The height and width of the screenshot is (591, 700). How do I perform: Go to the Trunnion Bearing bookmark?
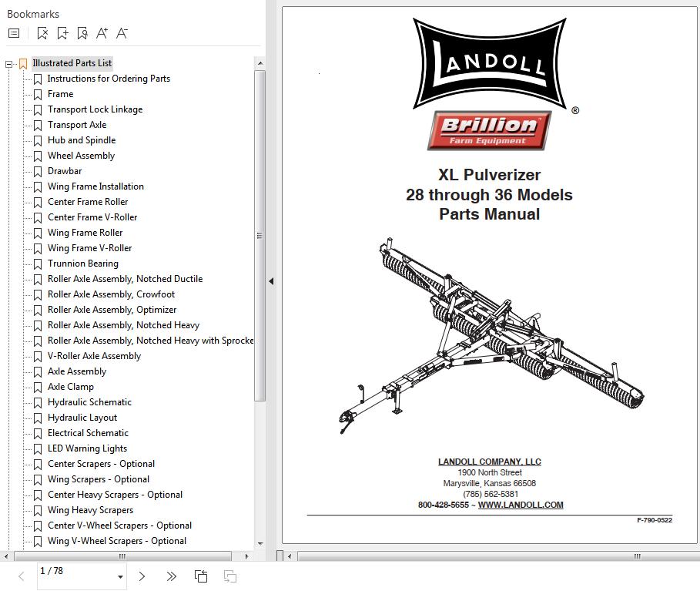click(x=83, y=264)
